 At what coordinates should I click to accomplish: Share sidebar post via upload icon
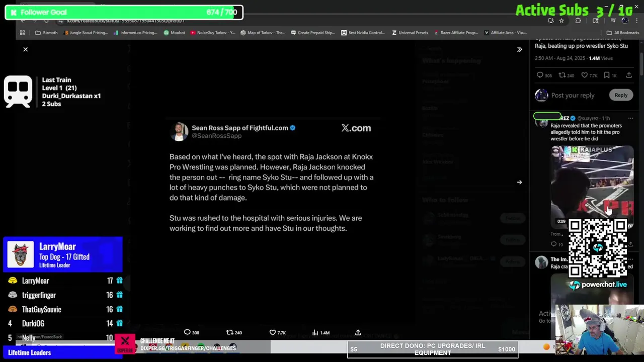click(x=629, y=75)
